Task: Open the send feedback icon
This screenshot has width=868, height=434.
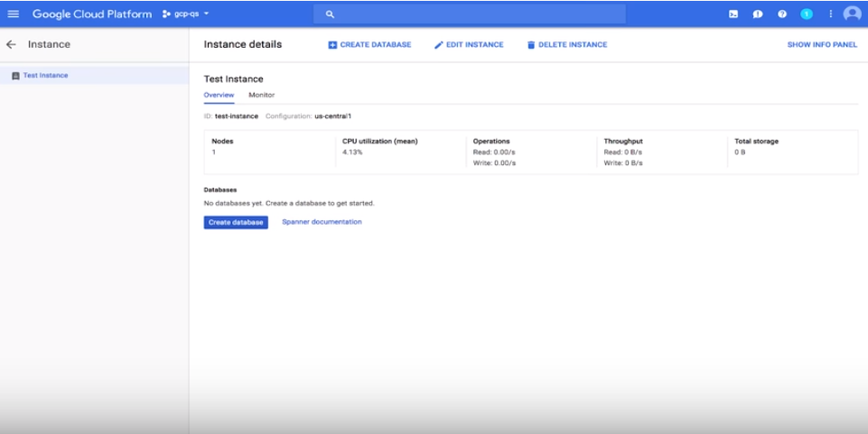Action: pos(758,14)
